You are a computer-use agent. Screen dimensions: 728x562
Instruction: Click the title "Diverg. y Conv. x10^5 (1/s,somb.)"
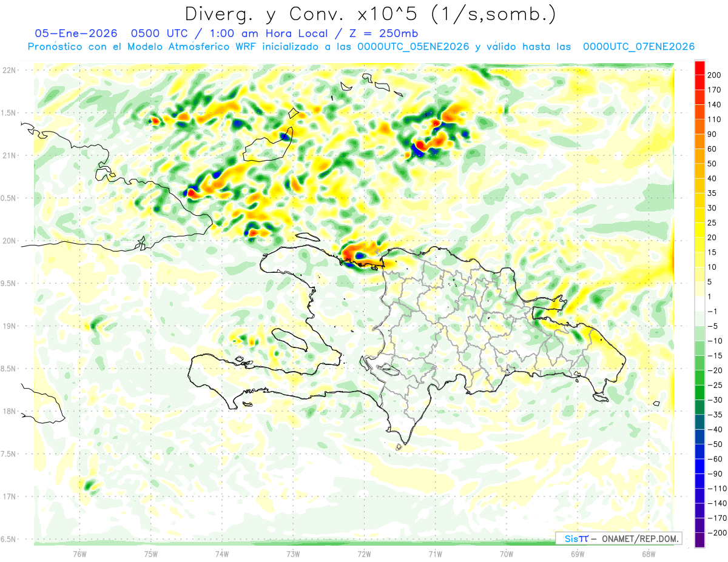coord(371,14)
